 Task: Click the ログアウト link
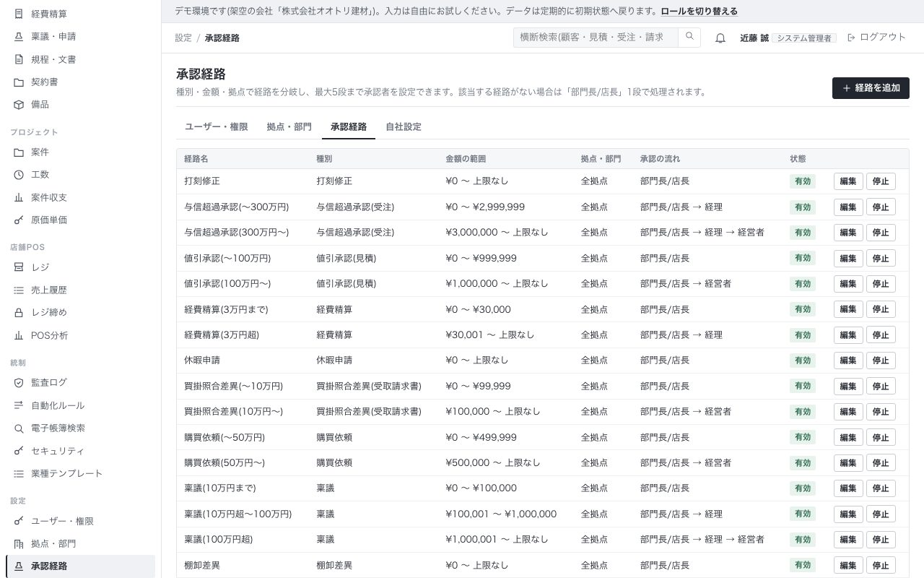pos(876,37)
